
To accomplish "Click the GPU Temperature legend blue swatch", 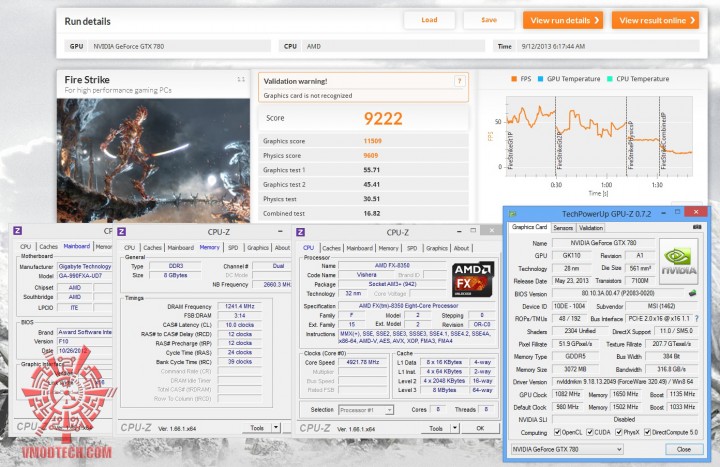I will click(x=540, y=79).
